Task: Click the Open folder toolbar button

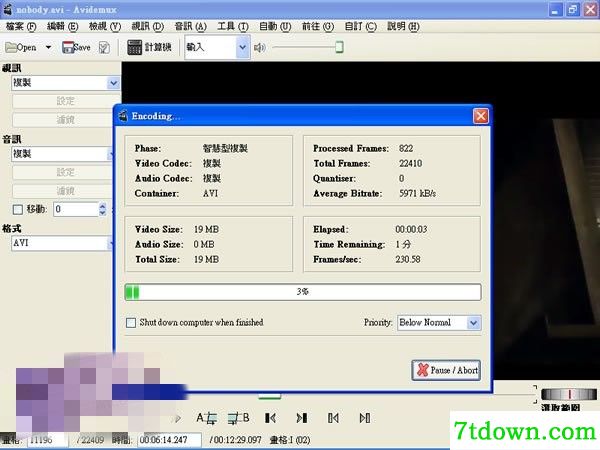Action: pyautogui.click(x=21, y=47)
